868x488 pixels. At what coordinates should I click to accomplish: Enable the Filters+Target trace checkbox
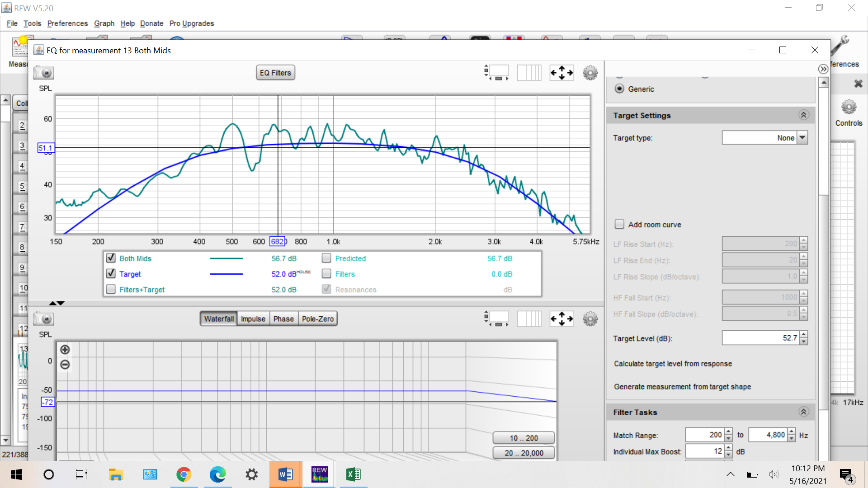(x=111, y=289)
